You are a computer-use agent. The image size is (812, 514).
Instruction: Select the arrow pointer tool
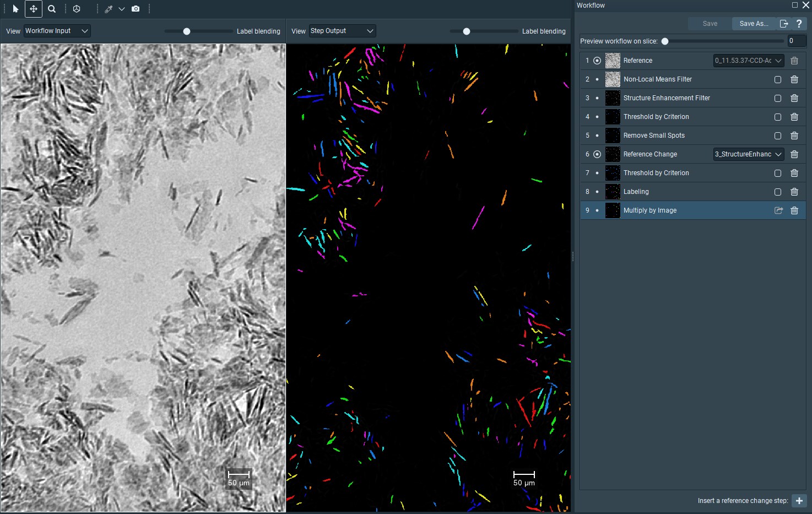point(15,9)
